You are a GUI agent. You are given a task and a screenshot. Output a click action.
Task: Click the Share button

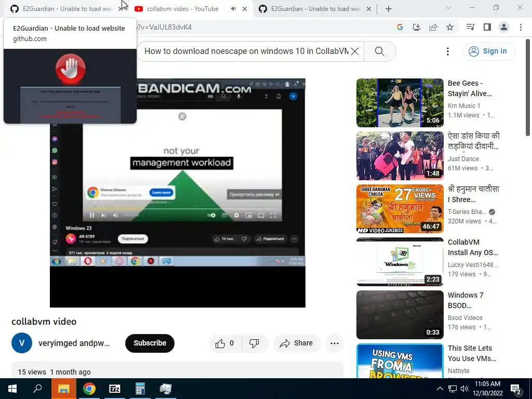[x=297, y=343]
